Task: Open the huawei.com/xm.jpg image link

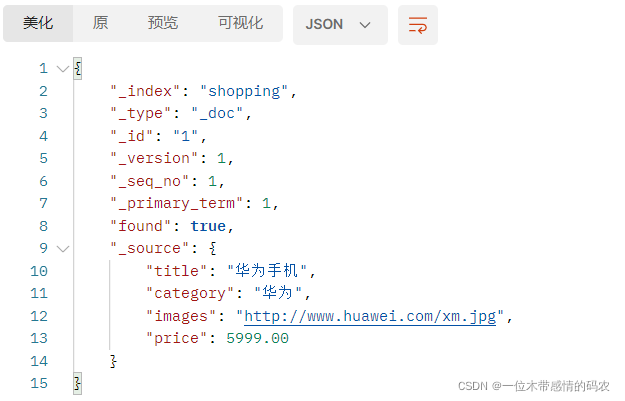Action: pyautogui.click(x=370, y=316)
